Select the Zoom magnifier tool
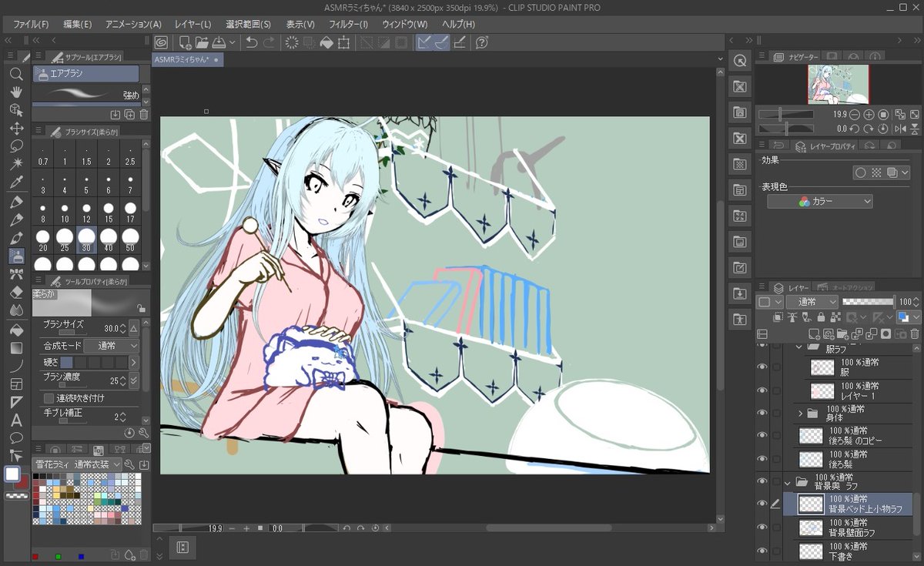 click(15, 74)
